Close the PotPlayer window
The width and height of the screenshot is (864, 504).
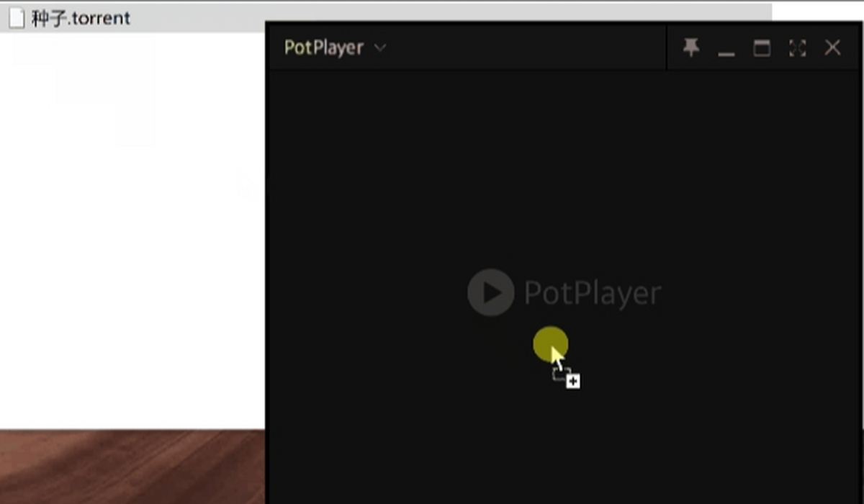click(832, 48)
